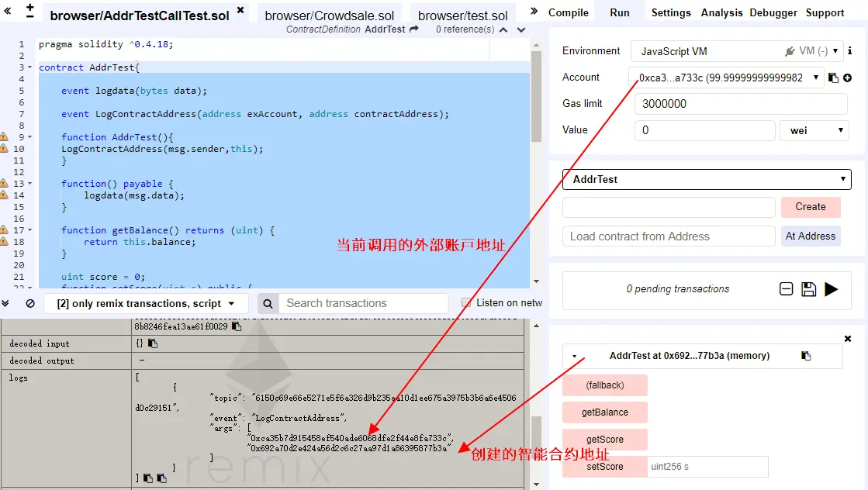Click the Create button to deploy
The image size is (868, 490).
coord(811,207)
